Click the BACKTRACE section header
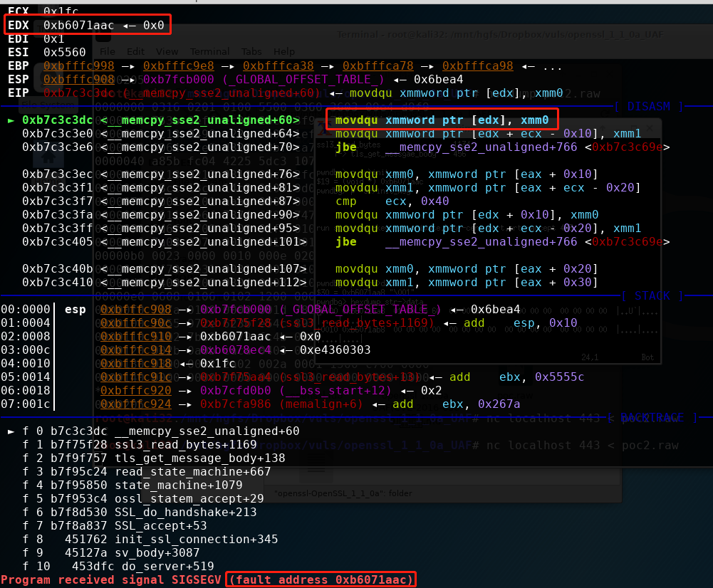Viewport: 713px width, 588px height. tap(652, 418)
